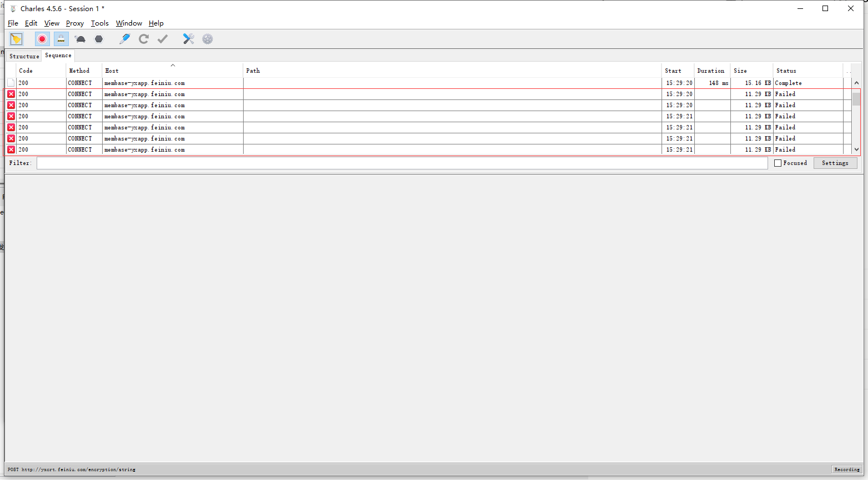Select the Complete status cell
868x480 pixels.
[808, 83]
